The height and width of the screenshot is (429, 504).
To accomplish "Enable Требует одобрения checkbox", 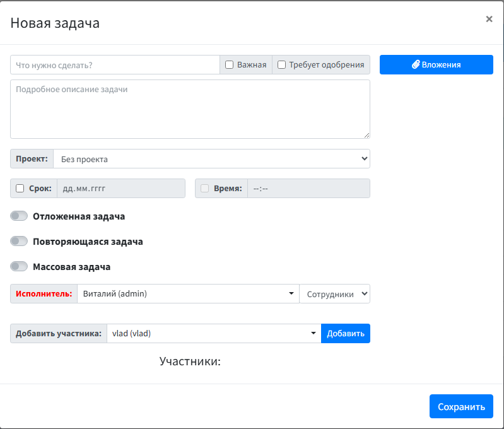I will click(282, 64).
